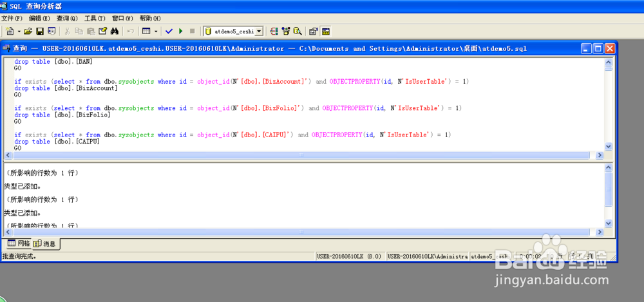Maximize the query child window
Image resolution: width=644 pixels, height=302 pixels.
(x=598, y=48)
